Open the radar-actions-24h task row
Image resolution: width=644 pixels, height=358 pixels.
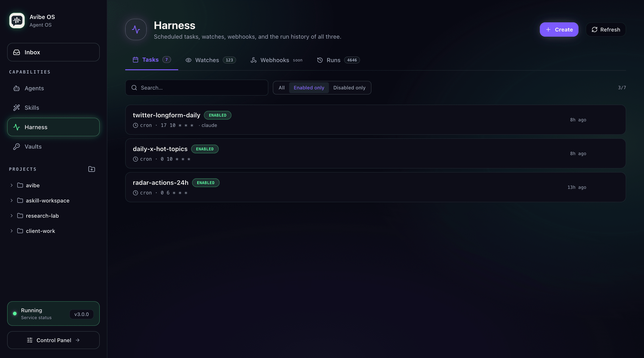click(375, 187)
